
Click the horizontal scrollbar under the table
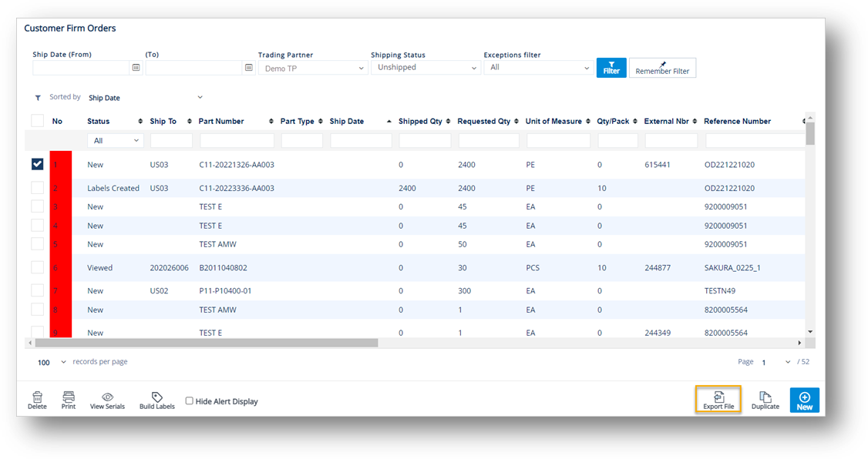207,343
